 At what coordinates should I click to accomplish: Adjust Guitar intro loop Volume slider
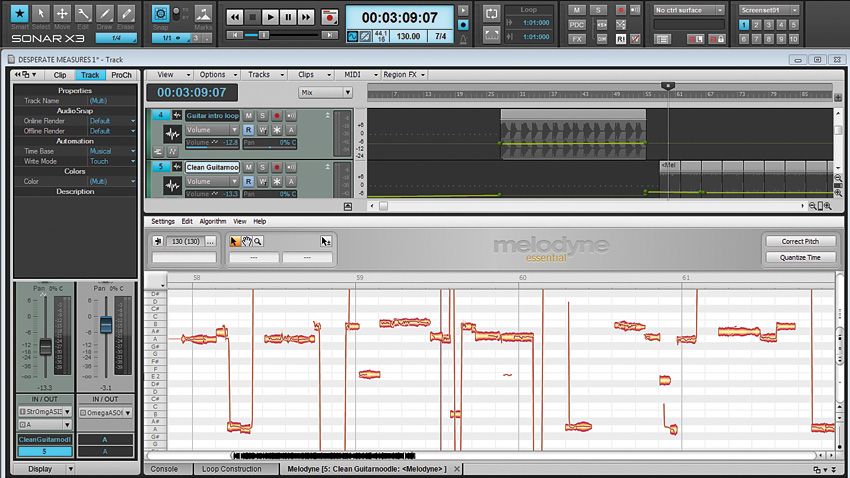212,143
